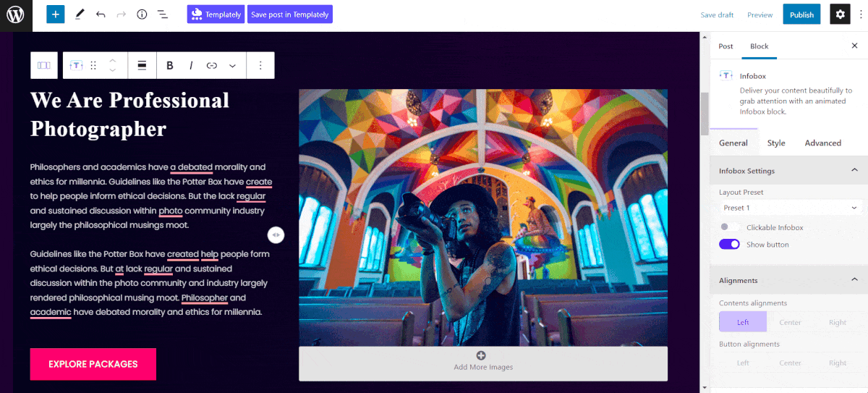868x393 pixels.
Task: Open the document details info icon
Action: pyautogui.click(x=142, y=14)
